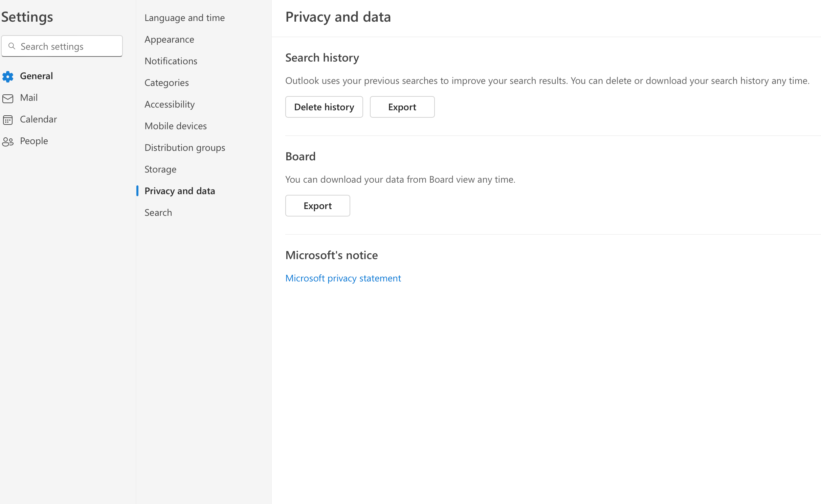
Task: Open the Storage section
Action: point(160,169)
